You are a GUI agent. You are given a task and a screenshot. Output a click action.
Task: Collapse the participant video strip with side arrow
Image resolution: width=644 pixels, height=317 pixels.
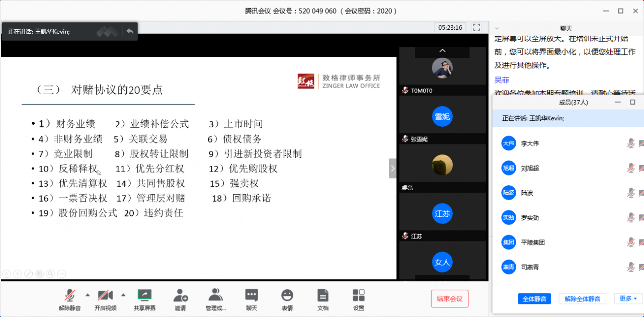pos(392,169)
